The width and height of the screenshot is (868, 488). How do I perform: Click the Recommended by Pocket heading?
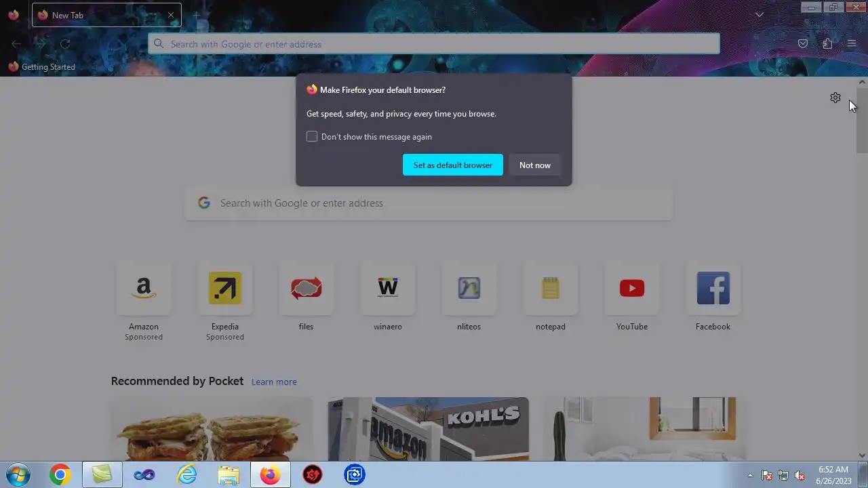tap(177, 381)
